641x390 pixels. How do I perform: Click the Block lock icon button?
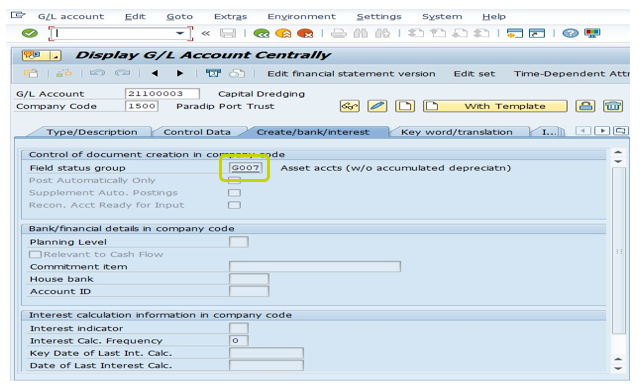coord(585,106)
